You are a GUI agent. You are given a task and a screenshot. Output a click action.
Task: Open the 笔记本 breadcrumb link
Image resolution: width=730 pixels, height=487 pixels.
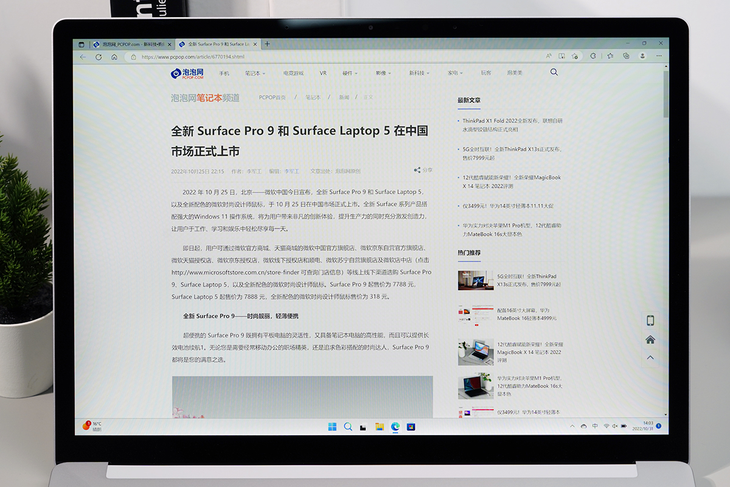point(312,97)
